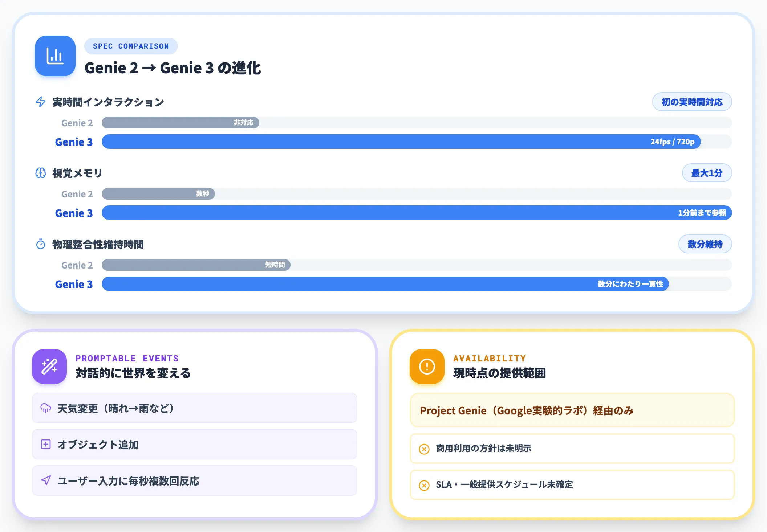Click the SPEC COMPARISON pill label
The width and height of the screenshot is (767, 532).
tap(131, 46)
